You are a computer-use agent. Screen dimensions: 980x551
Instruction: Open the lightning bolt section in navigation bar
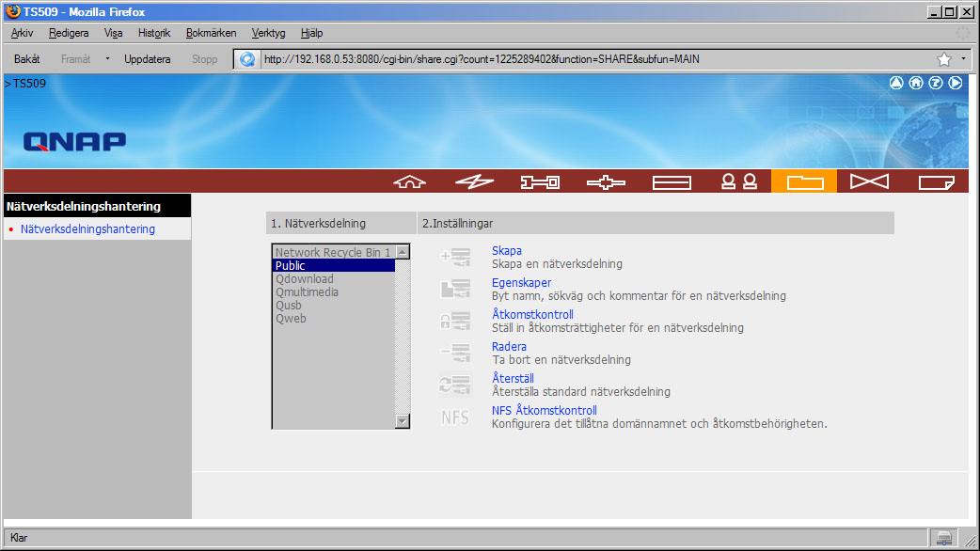[x=474, y=182]
